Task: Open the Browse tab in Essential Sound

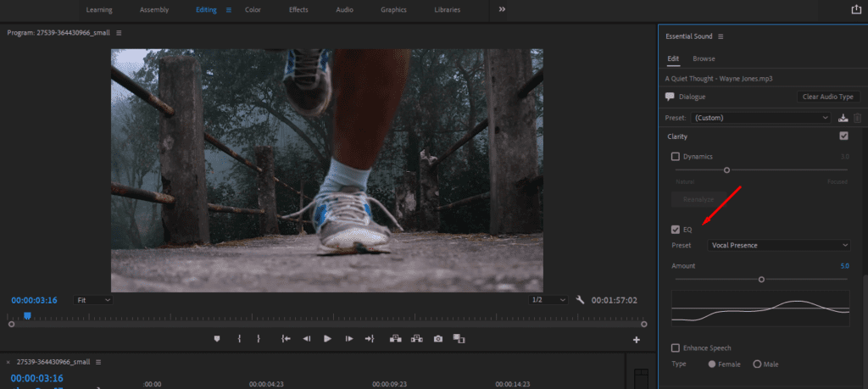Action: [x=704, y=58]
